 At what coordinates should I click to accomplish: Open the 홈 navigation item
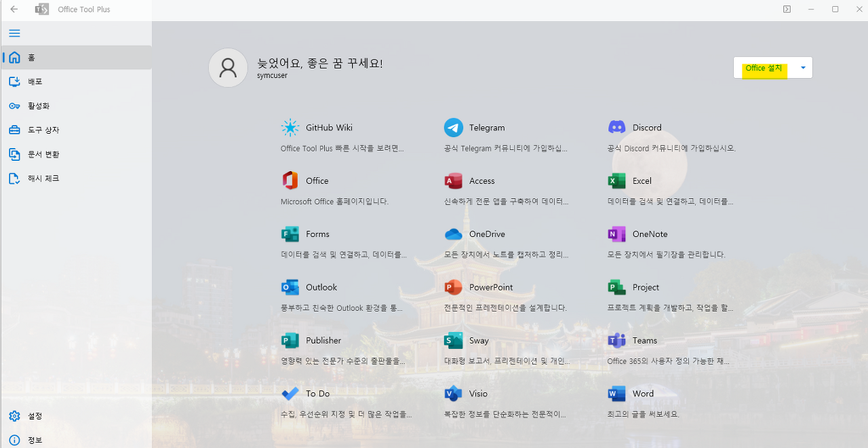[76, 58]
